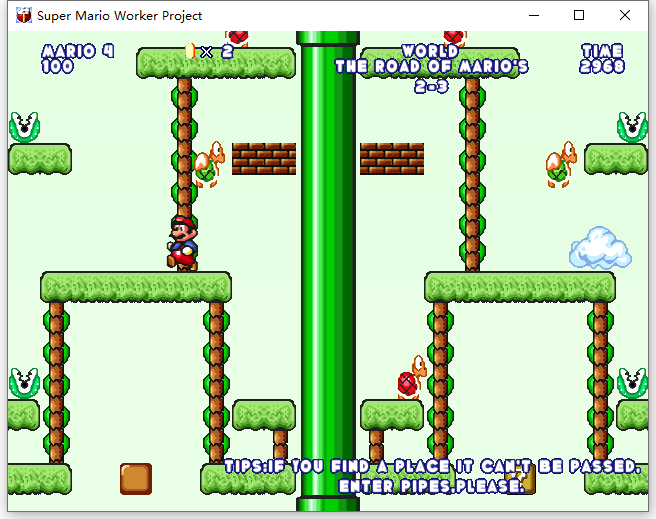Click the wide grass platform under Mario
The height and width of the screenshot is (519, 656).
pos(136,287)
